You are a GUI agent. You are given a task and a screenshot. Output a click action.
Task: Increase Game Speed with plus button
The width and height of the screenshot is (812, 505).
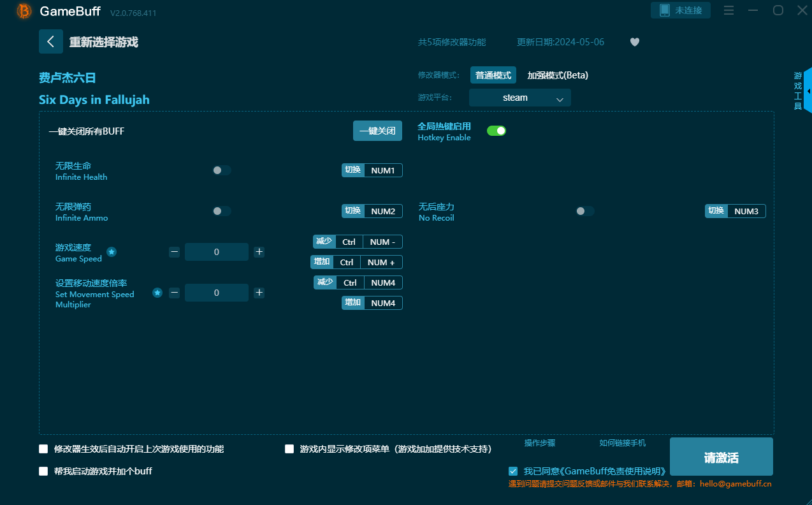click(x=259, y=252)
